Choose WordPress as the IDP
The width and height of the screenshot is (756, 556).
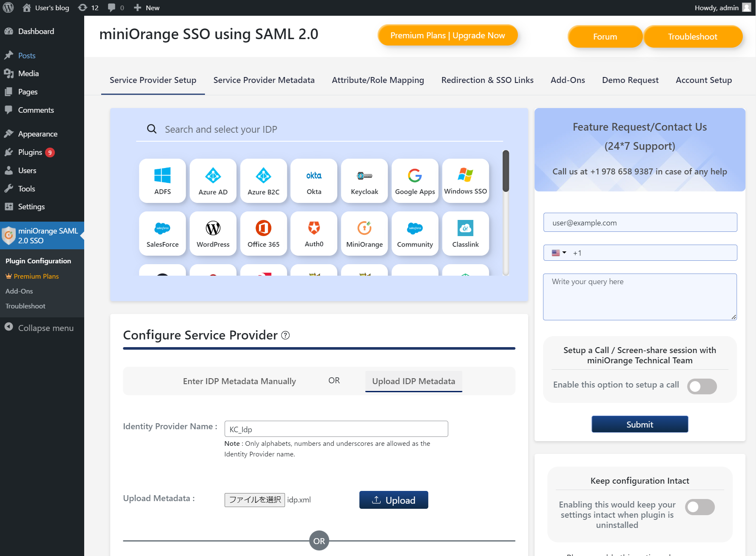coord(213,234)
